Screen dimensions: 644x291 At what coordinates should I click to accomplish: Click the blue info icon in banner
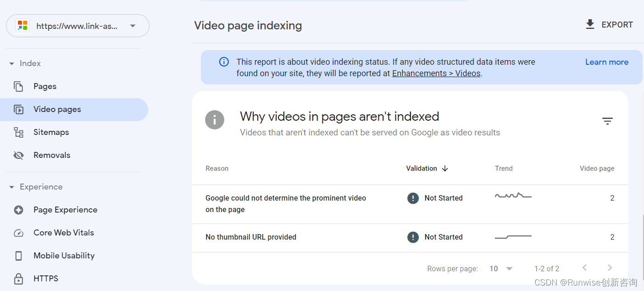(x=224, y=62)
